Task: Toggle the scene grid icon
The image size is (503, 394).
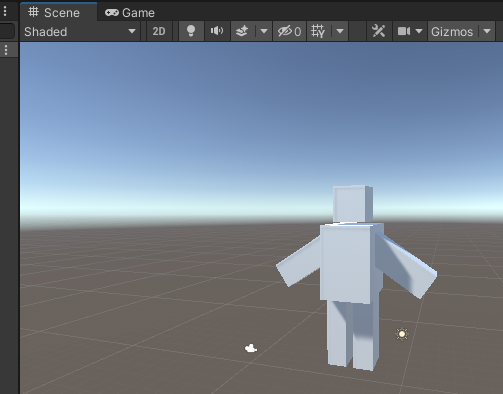Action: [x=318, y=31]
